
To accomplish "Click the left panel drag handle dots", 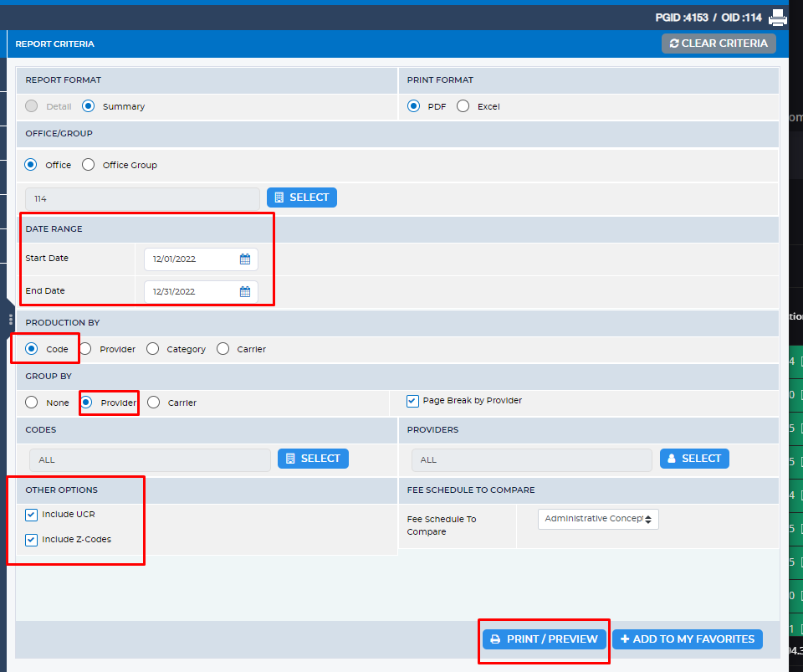I will tap(10, 320).
